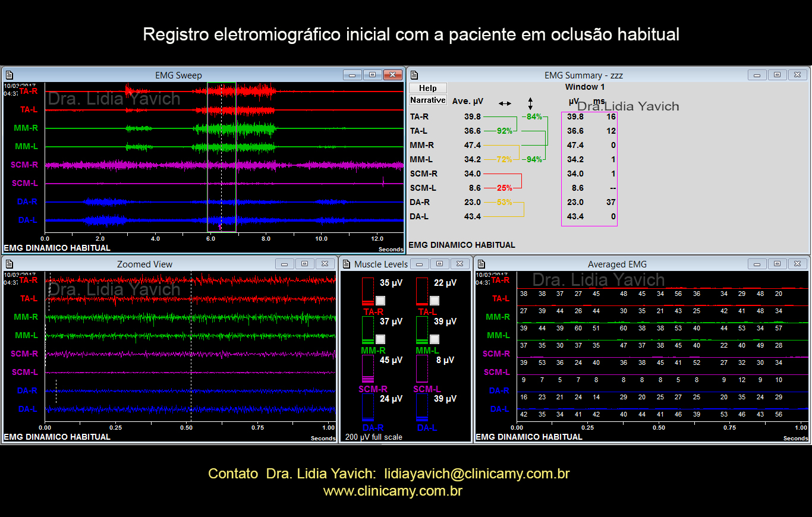Click the Averaged EMG window document icon
The width and height of the screenshot is (812, 517).
[x=482, y=264]
